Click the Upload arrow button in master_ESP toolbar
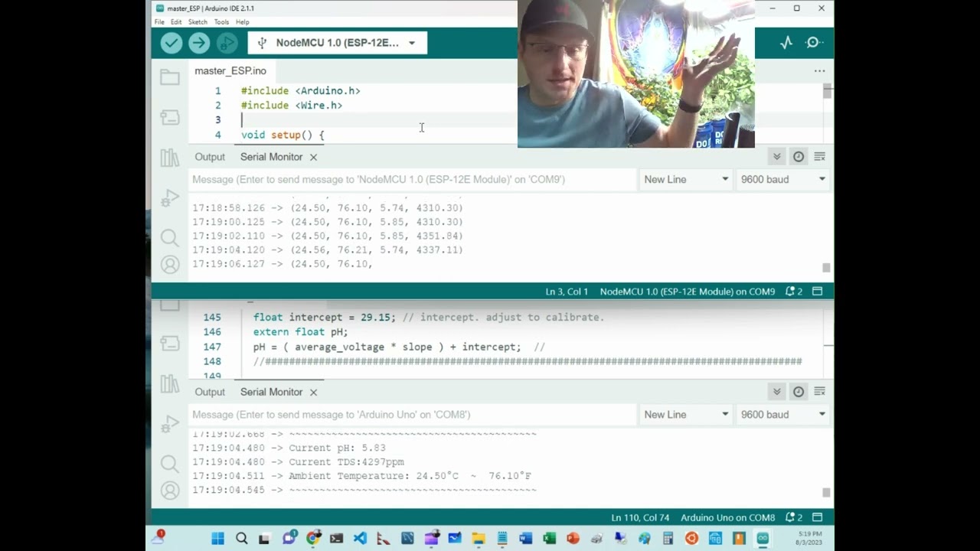The height and width of the screenshot is (551, 980). pos(199,43)
